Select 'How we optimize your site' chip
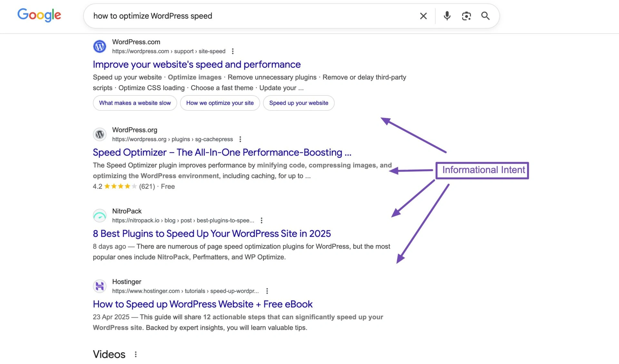This screenshot has width=619, height=364. [x=220, y=103]
